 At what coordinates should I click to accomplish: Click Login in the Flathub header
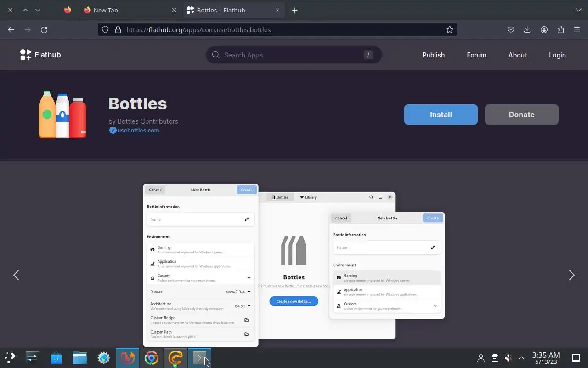point(557,55)
